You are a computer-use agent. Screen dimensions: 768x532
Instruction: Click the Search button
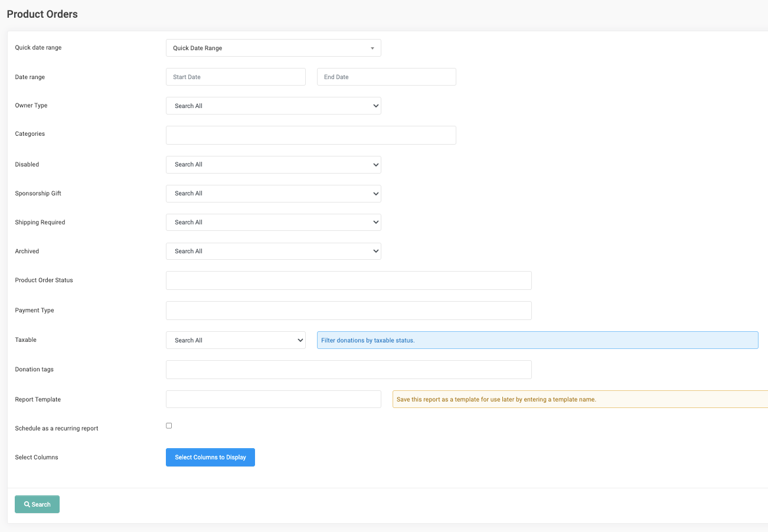(37, 504)
